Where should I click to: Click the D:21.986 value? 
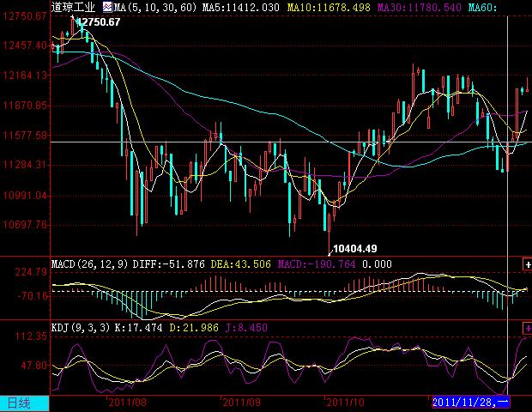[x=194, y=328]
